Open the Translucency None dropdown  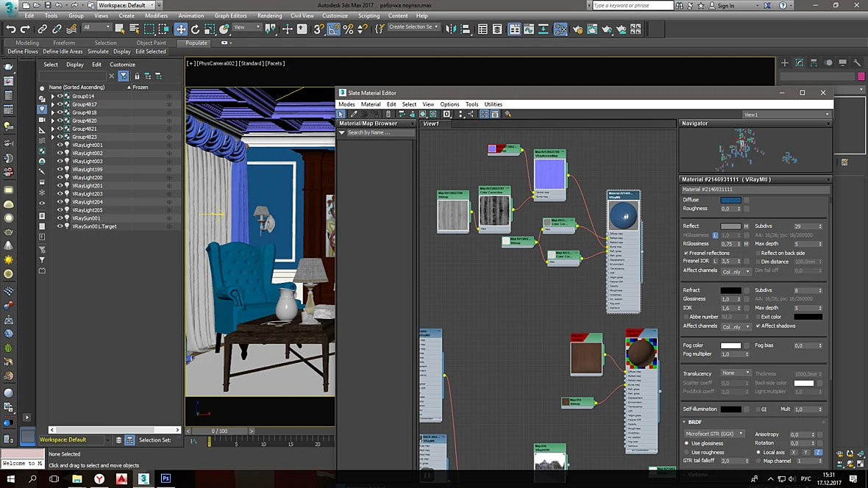pyautogui.click(x=736, y=373)
